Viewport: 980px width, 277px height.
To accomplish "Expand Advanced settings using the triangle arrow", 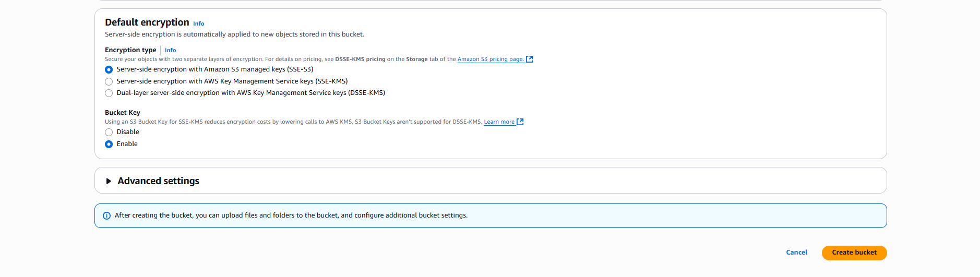I will [x=109, y=181].
